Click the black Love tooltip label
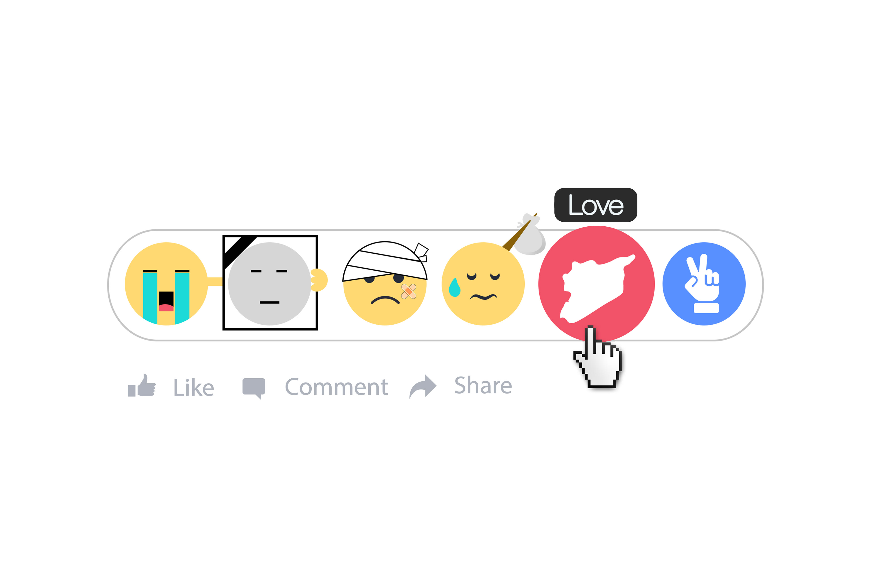 tap(596, 205)
